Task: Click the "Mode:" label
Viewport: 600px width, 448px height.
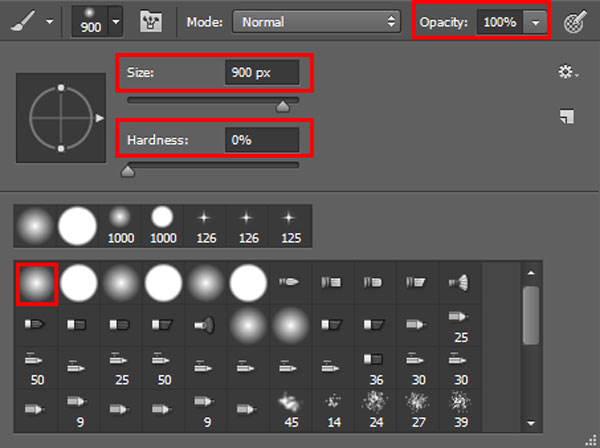Action: [205, 22]
